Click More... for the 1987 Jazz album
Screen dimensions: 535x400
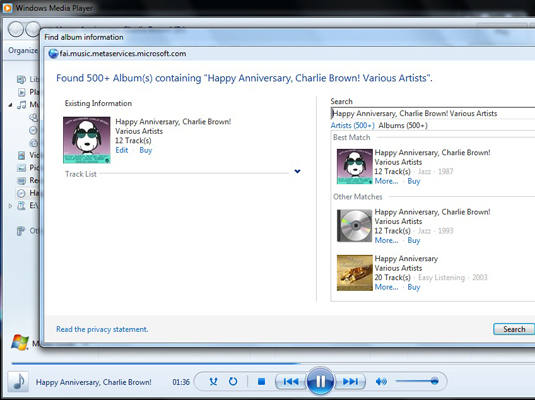(x=386, y=181)
